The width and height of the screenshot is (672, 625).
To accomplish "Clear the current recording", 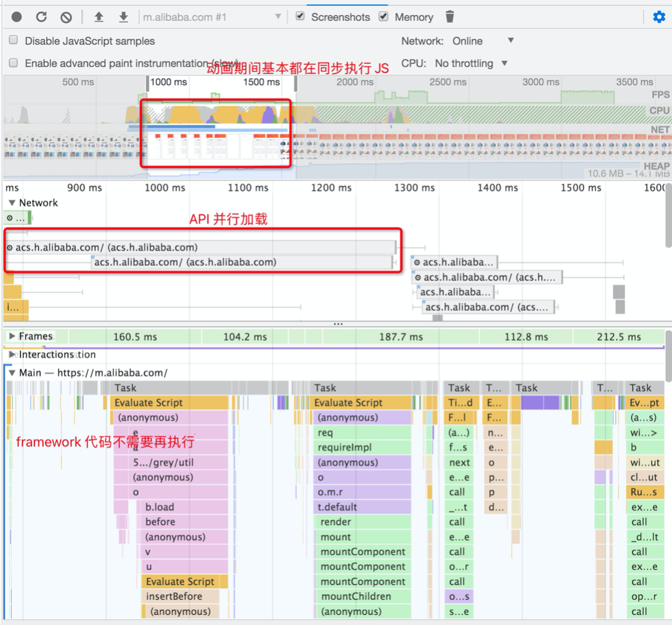I will [65, 17].
